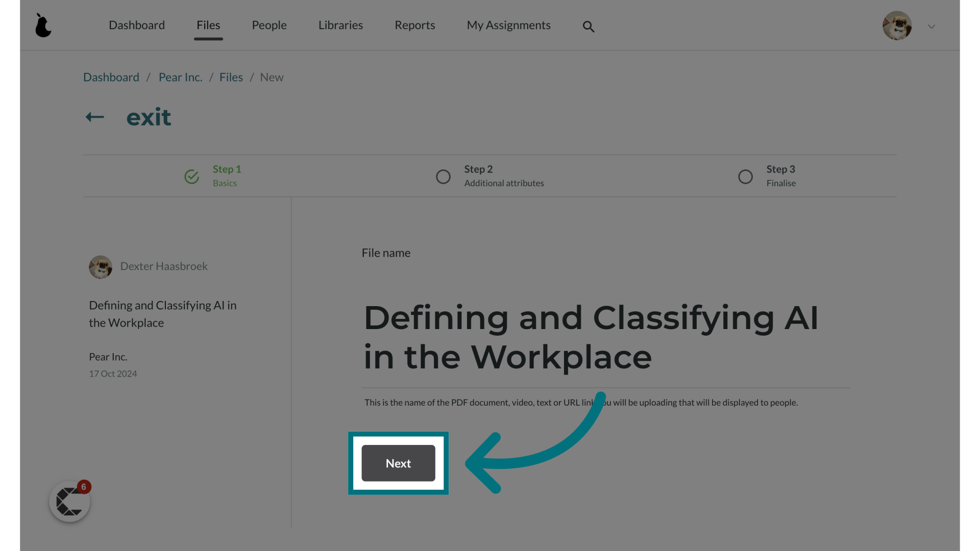Click the Libraries navigation item
This screenshot has height=551, width=980.
340,25
